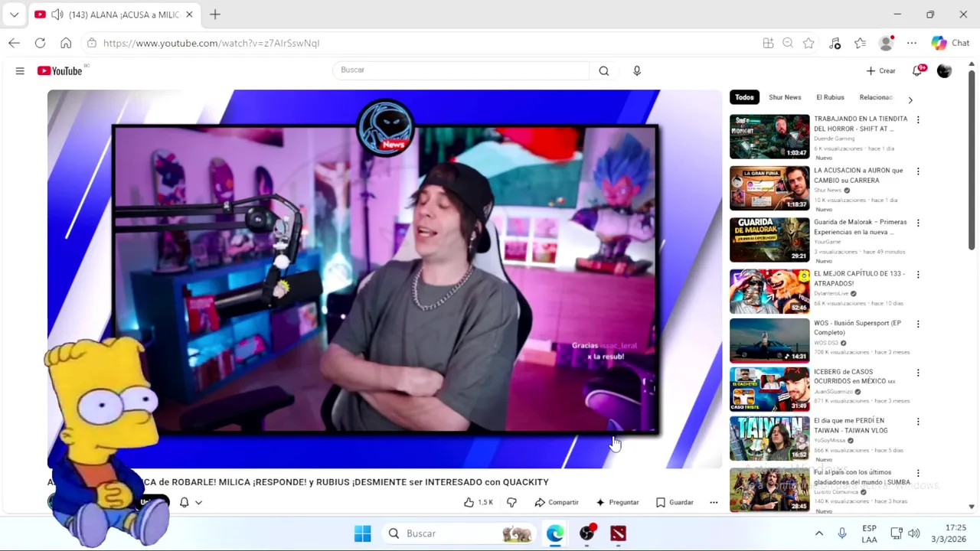Click the YouTube search magnifier button
This screenshot has height=551, width=980.
[x=604, y=70]
